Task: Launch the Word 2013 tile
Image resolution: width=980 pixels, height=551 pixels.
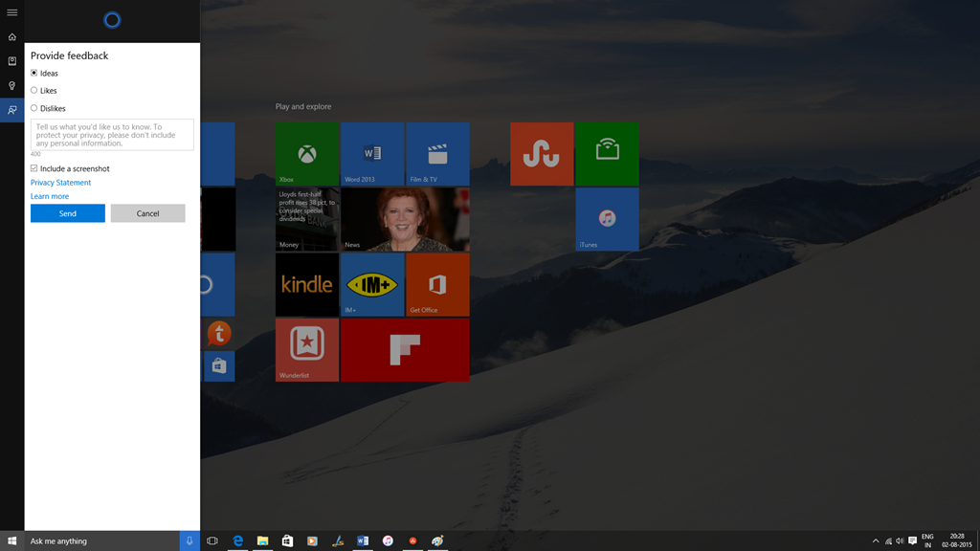Action: [x=372, y=154]
